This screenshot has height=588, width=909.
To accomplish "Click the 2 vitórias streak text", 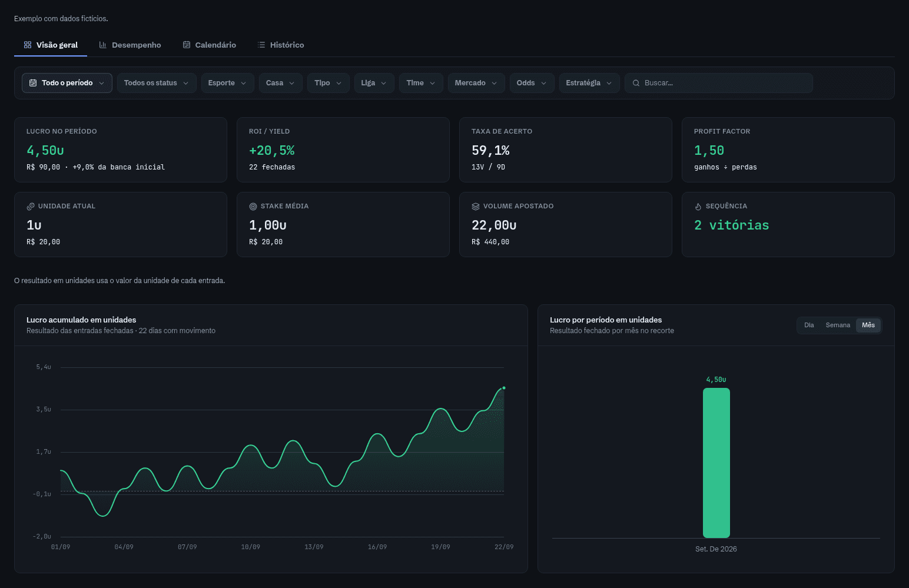I will point(732,225).
